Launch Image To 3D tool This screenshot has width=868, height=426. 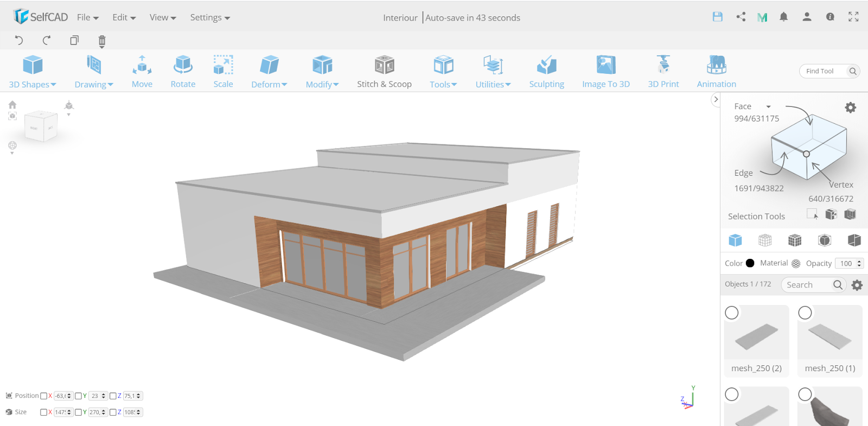coord(605,72)
